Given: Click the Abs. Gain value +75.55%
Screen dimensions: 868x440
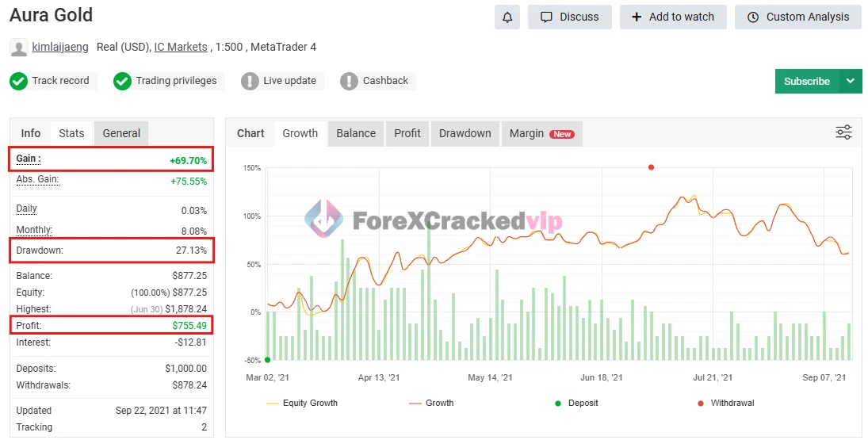Looking at the screenshot, I should point(189,182).
